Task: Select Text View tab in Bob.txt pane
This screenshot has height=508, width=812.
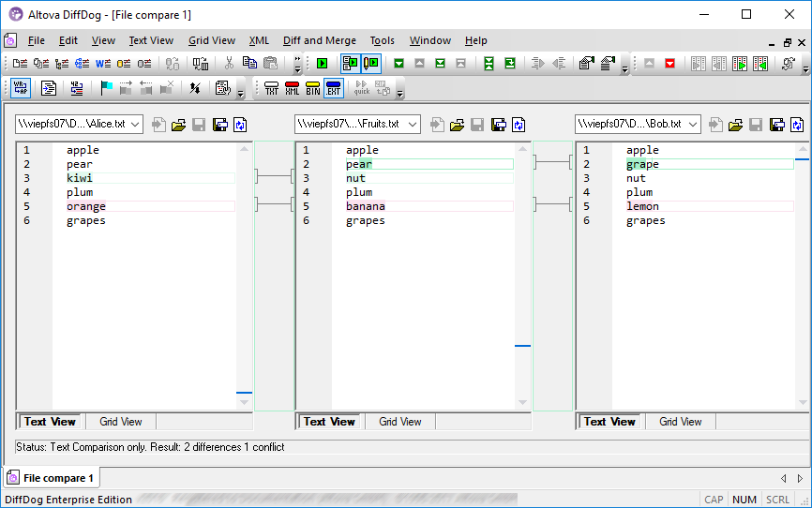Action: click(x=609, y=422)
